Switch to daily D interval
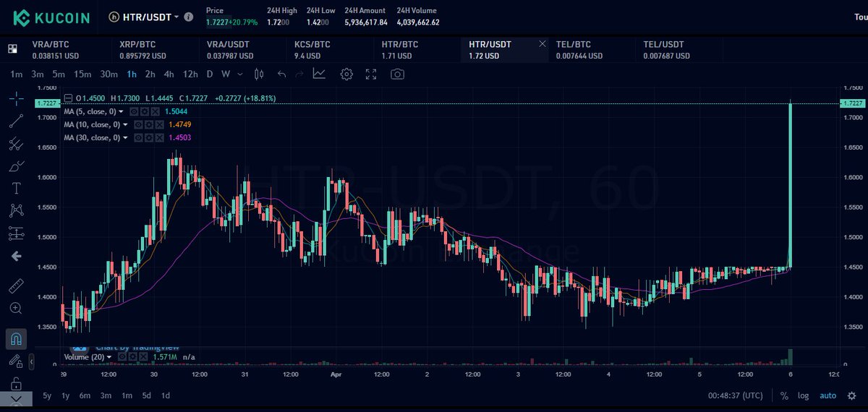868x412 pixels. pyautogui.click(x=210, y=74)
